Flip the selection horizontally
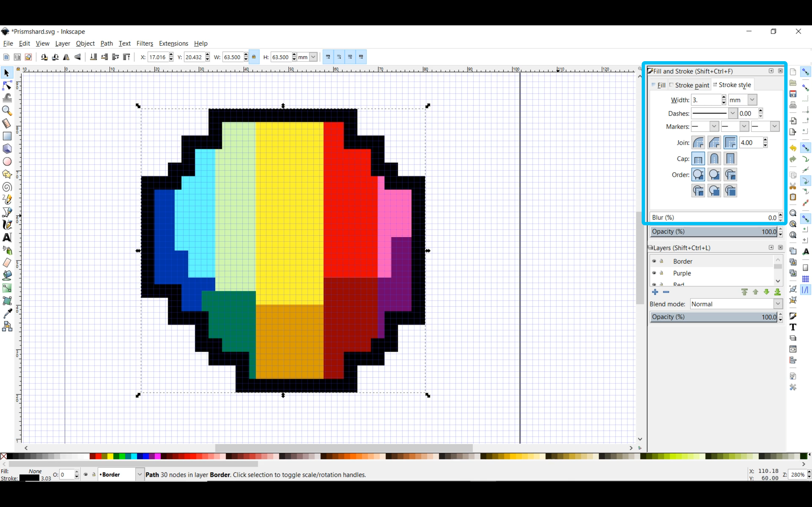This screenshot has height=507, width=812. click(66, 57)
